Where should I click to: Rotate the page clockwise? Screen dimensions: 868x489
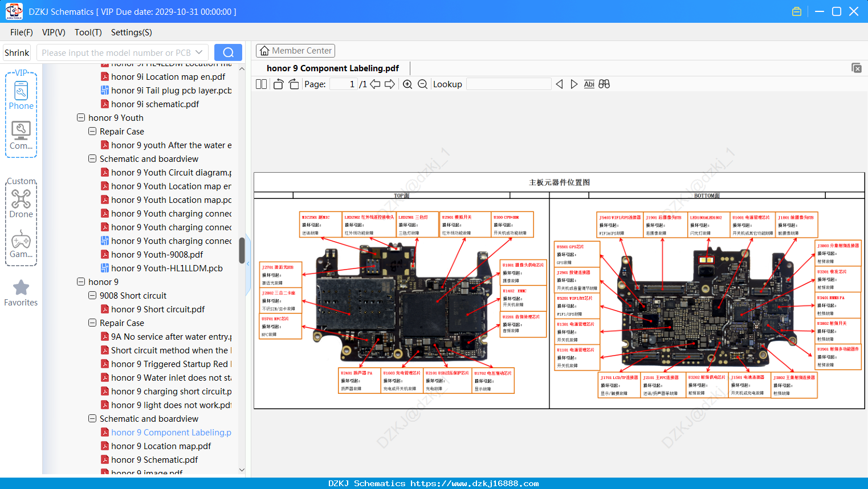click(x=294, y=84)
